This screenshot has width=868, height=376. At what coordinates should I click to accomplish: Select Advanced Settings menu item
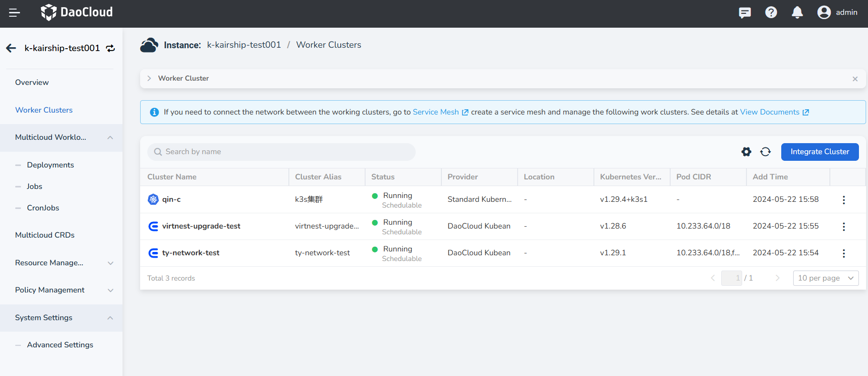click(x=60, y=345)
